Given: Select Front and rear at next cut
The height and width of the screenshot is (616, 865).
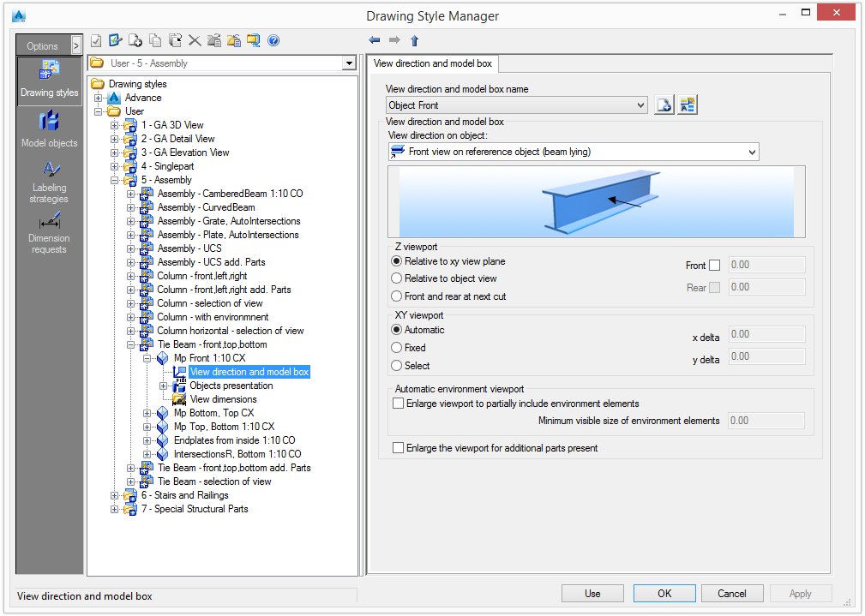Looking at the screenshot, I should click(x=396, y=296).
